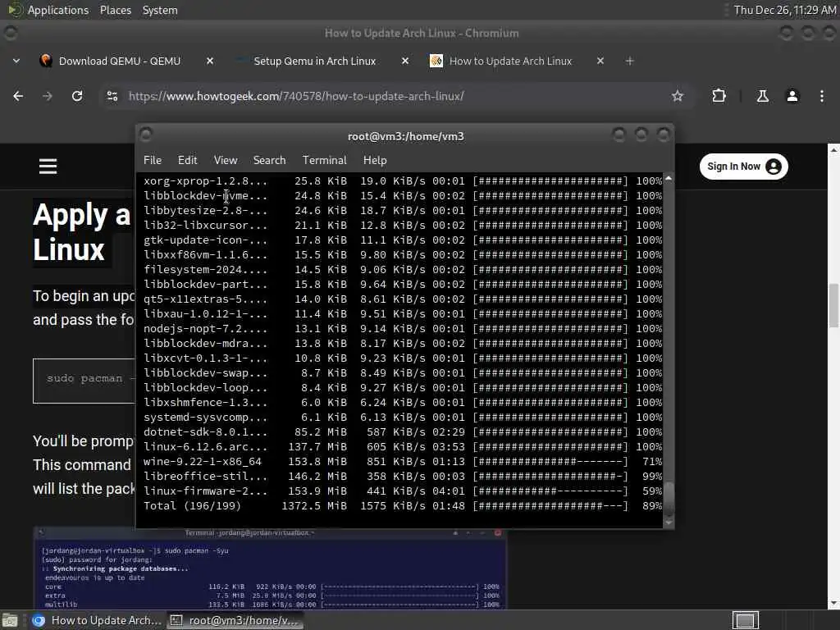840x630 pixels.
Task: Click the libreoffice-stil... download line
Action: 402,477
